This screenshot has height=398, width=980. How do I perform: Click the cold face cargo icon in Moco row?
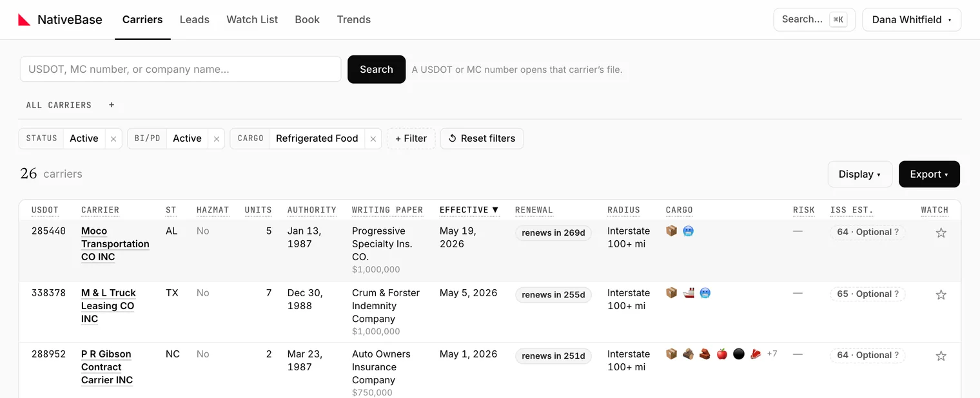tap(688, 231)
